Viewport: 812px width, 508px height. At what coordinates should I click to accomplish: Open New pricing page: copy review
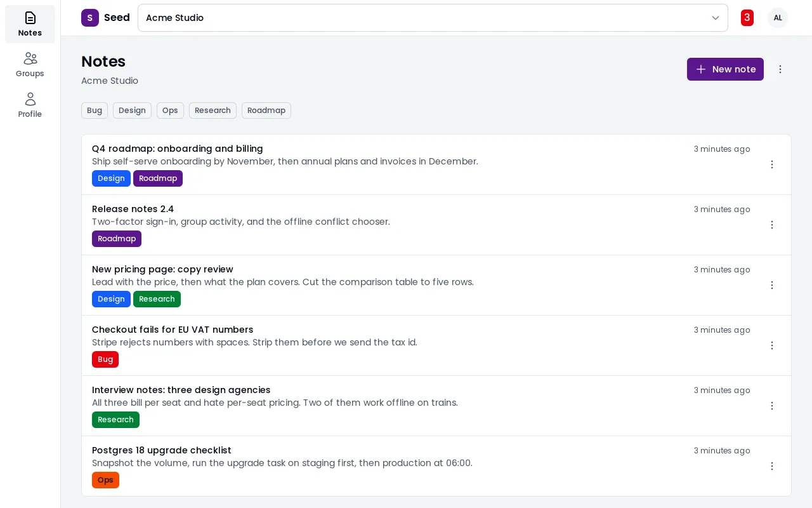pos(162,269)
